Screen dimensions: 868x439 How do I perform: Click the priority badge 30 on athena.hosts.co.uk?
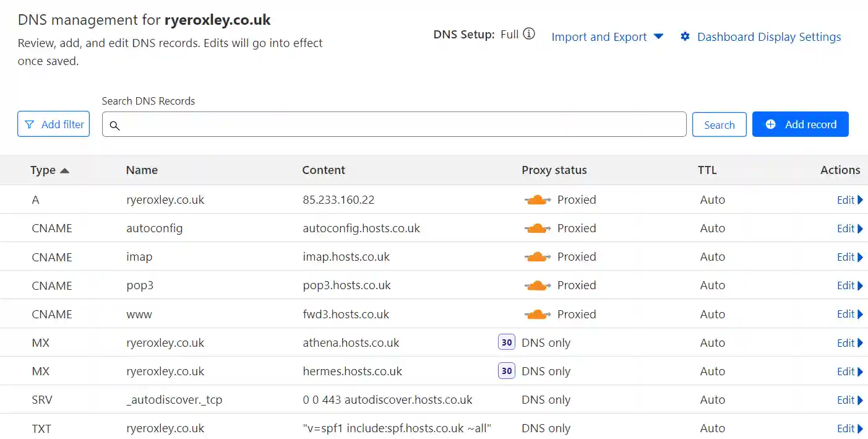pyautogui.click(x=506, y=342)
